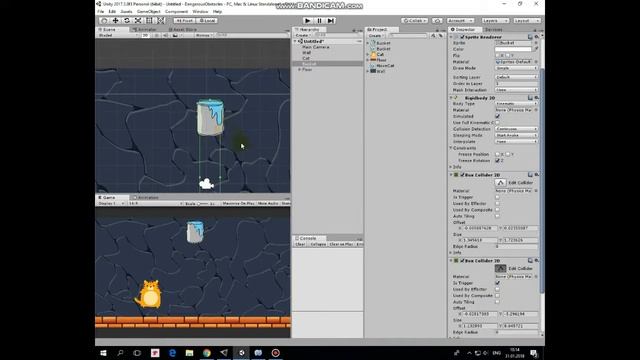Toggle Sprite Renderer enabled checkbox
The image size is (640, 360).
click(x=462, y=37)
